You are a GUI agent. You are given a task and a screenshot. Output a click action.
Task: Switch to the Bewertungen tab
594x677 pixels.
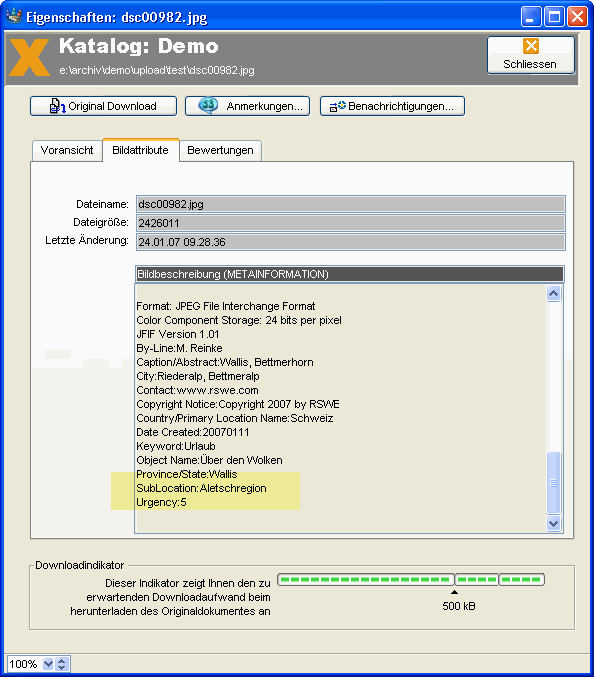coord(220,150)
